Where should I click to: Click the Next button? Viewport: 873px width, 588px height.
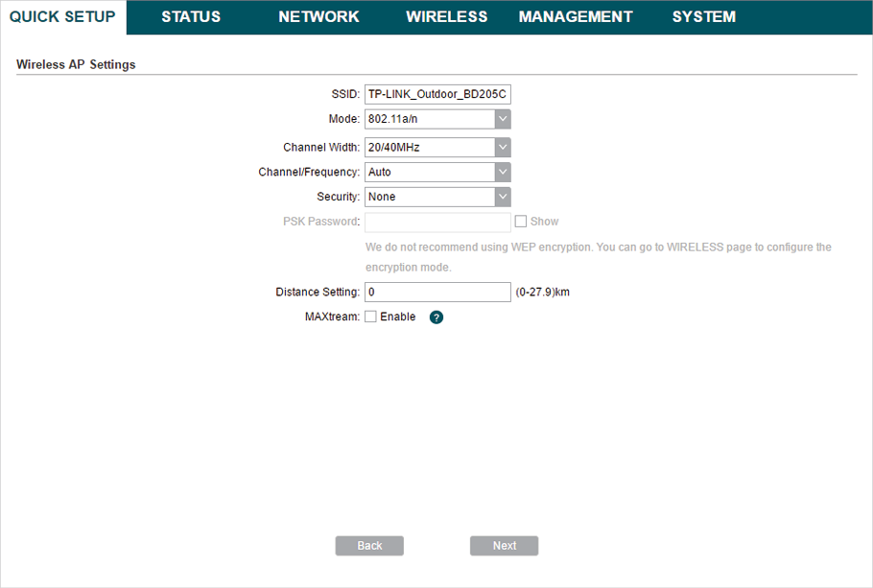click(x=504, y=546)
